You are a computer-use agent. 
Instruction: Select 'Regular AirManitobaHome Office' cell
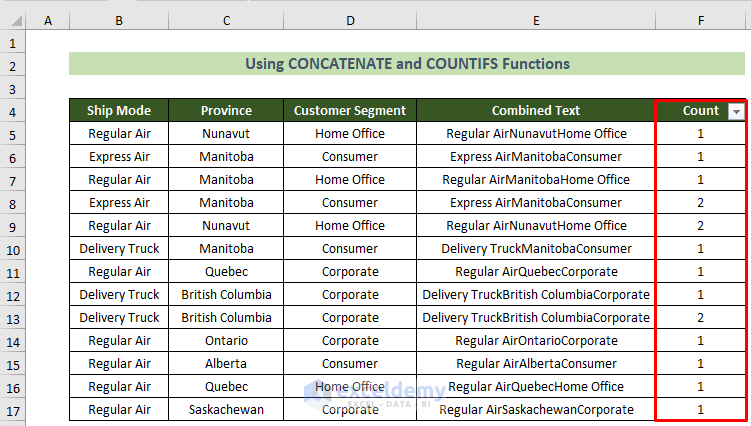point(536,179)
